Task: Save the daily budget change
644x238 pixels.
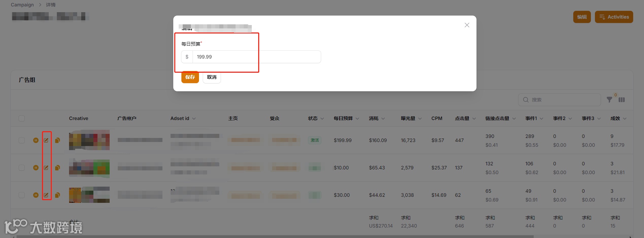Action: tap(190, 77)
